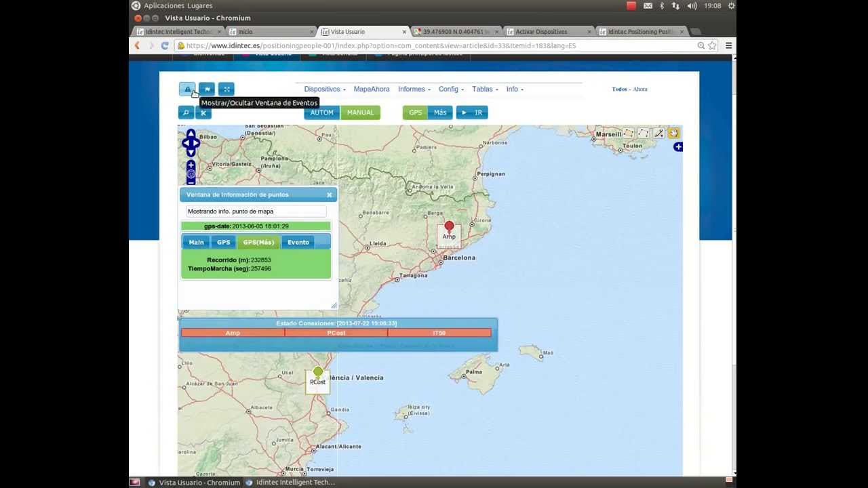Image resolution: width=868 pixels, height=488 pixels.
Task: Switch to Idintec Intelligent Tech taskbar window
Action: tap(290, 483)
